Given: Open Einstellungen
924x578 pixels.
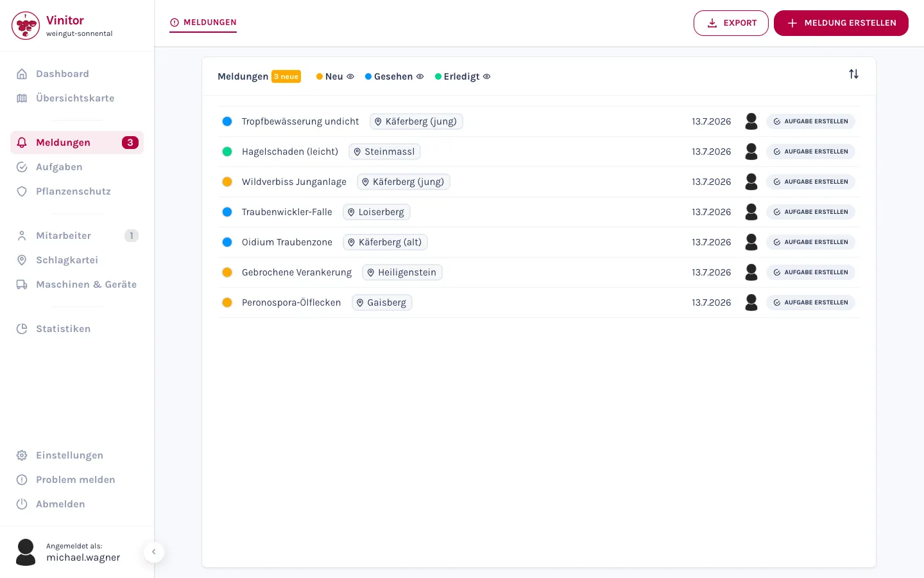Looking at the screenshot, I should pos(77,455).
